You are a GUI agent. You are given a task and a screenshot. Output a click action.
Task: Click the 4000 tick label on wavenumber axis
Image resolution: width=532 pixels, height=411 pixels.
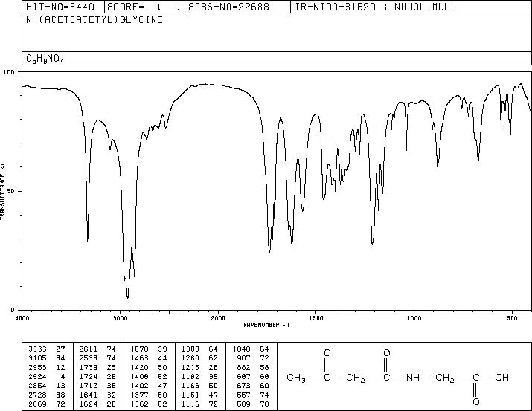22,318
